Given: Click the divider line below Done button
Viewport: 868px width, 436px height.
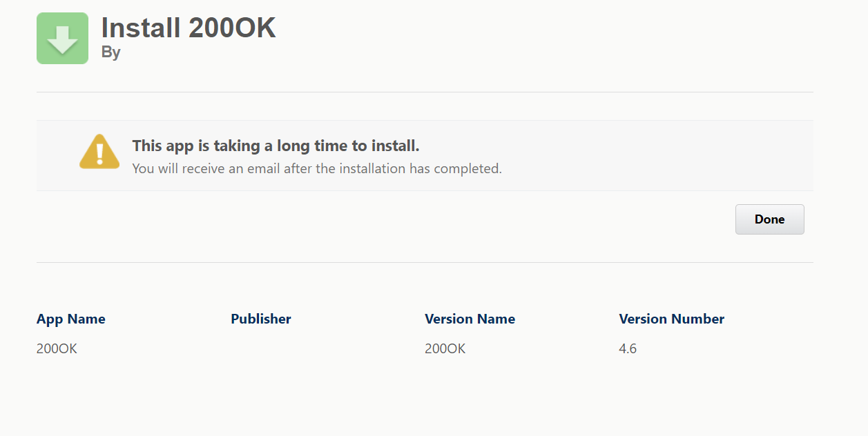Looking at the screenshot, I should coord(425,262).
